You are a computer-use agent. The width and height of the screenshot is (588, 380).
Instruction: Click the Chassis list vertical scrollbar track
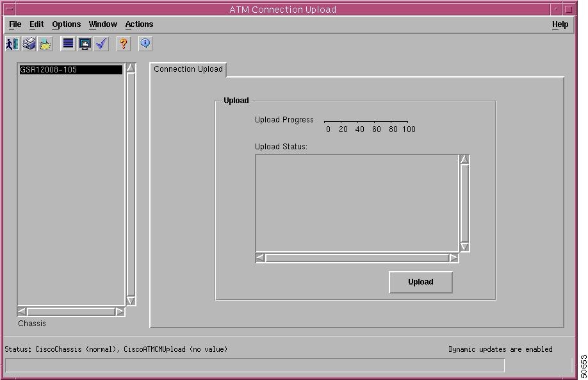pyautogui.click(x=131, y=184)
